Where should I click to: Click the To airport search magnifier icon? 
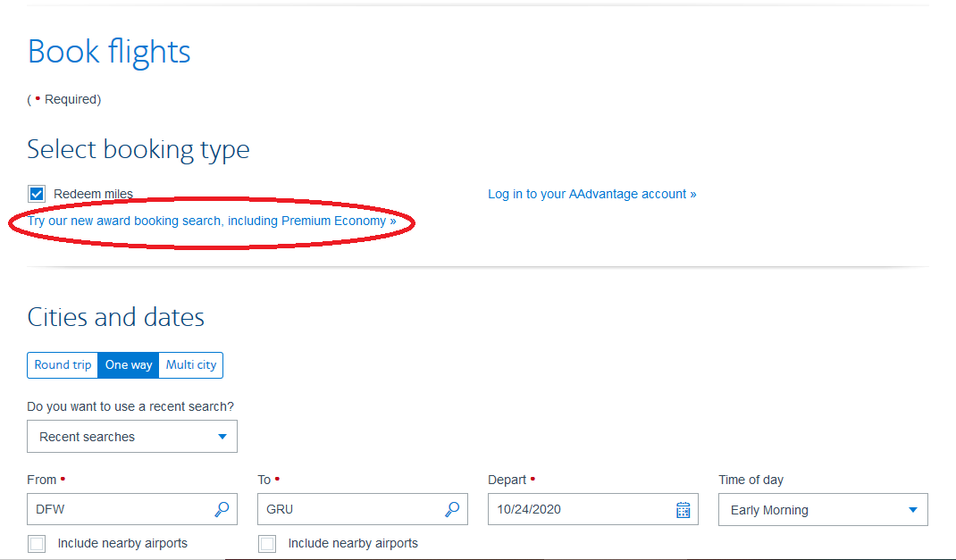tap(452, 509)
